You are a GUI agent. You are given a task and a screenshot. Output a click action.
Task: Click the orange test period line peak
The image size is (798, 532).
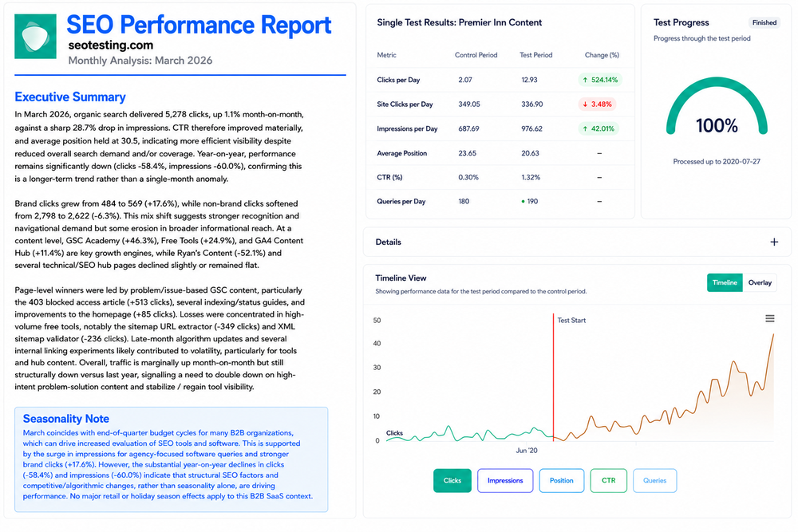coord(773,335)
